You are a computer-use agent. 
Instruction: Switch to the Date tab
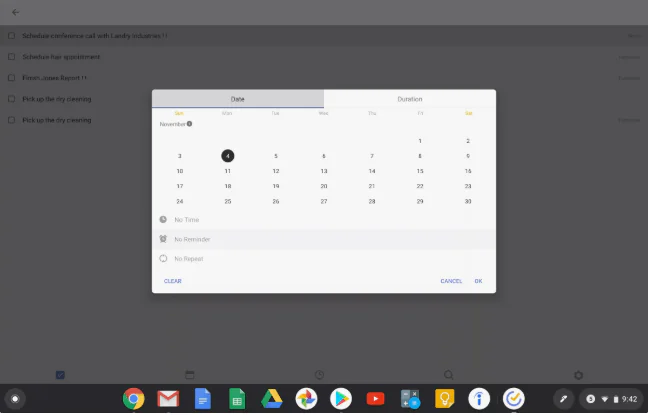(238, 99)
